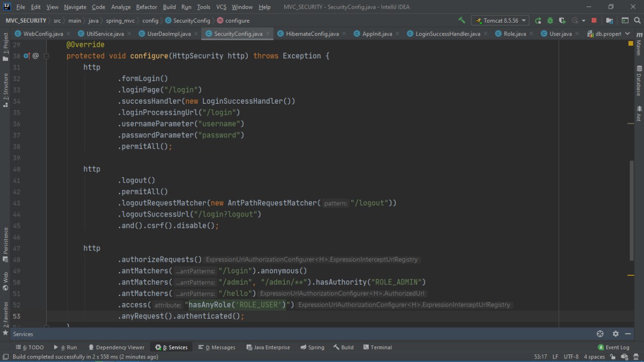
Task: Start debugging with the green bug icon
Action: point(550,21)
